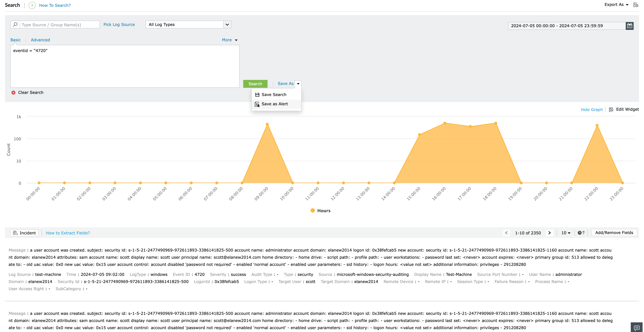Toggle time sort order clock icon
The height and width of the screenshot is (332, 644).
581,233
